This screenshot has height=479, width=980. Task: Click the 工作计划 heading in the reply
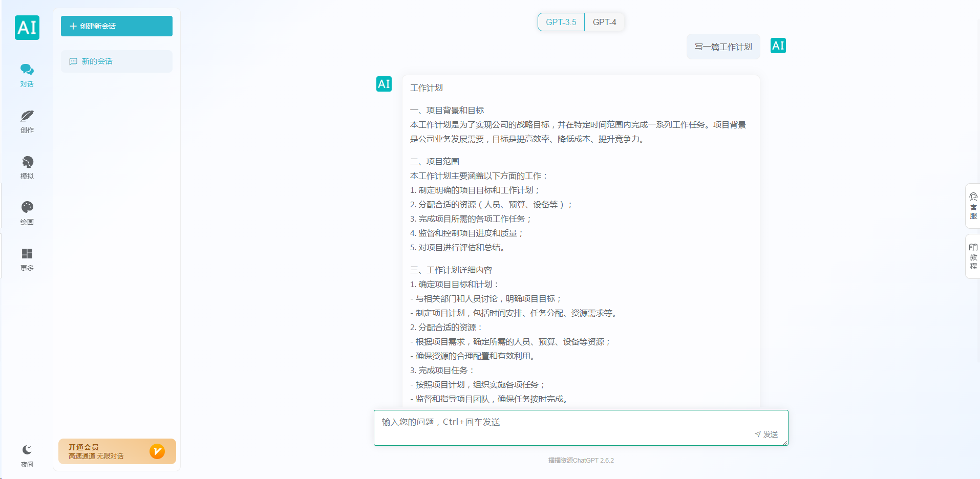click(x=427, y=88)
